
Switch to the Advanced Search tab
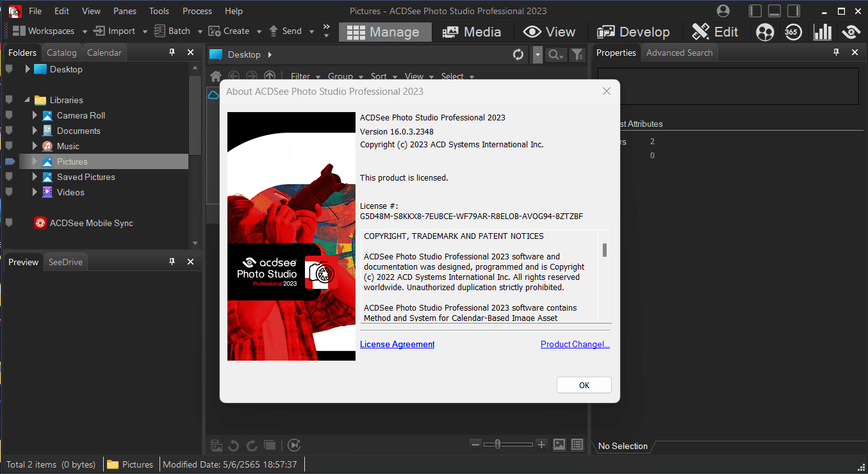pyautogui.click(x=680, y=53)
